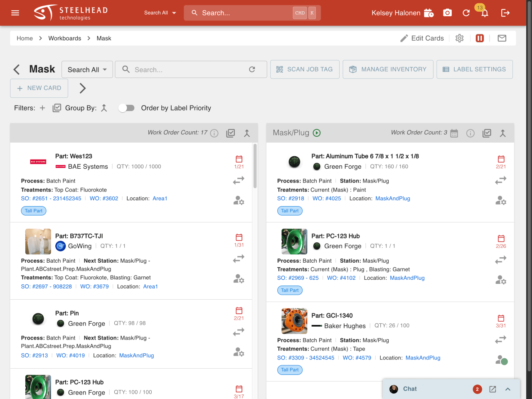Open workboard settings gear icon
Image resolution: width=532 pixels, height=399 pixels.
(x=459, y=38)
